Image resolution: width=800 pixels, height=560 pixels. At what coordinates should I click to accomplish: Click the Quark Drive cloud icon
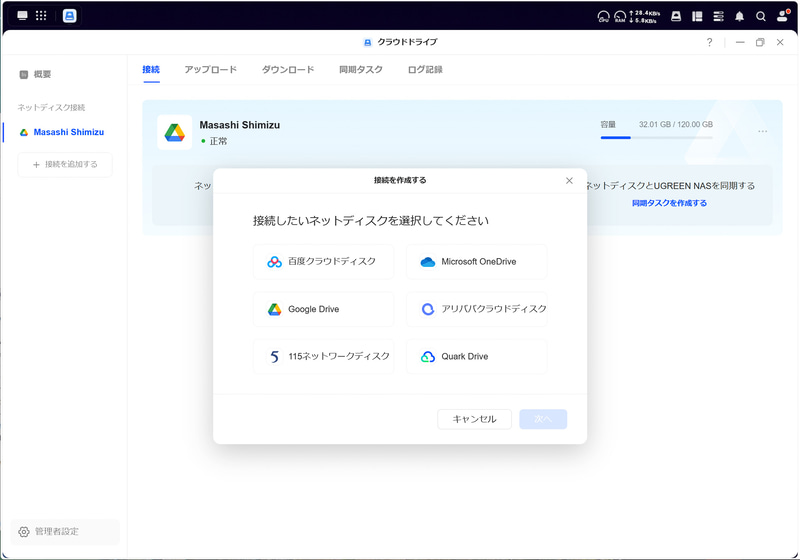click(x=428, y=357)
